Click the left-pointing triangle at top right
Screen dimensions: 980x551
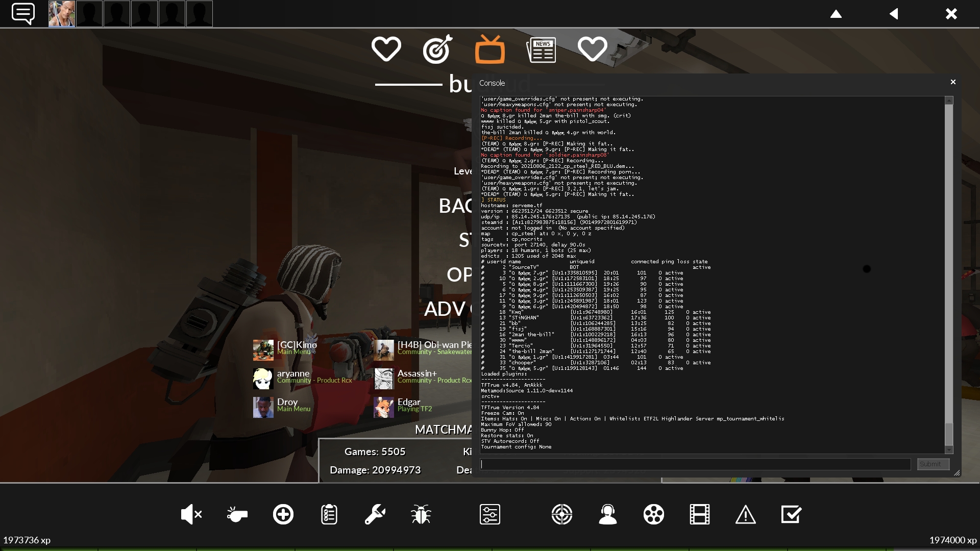pos(894,14)
